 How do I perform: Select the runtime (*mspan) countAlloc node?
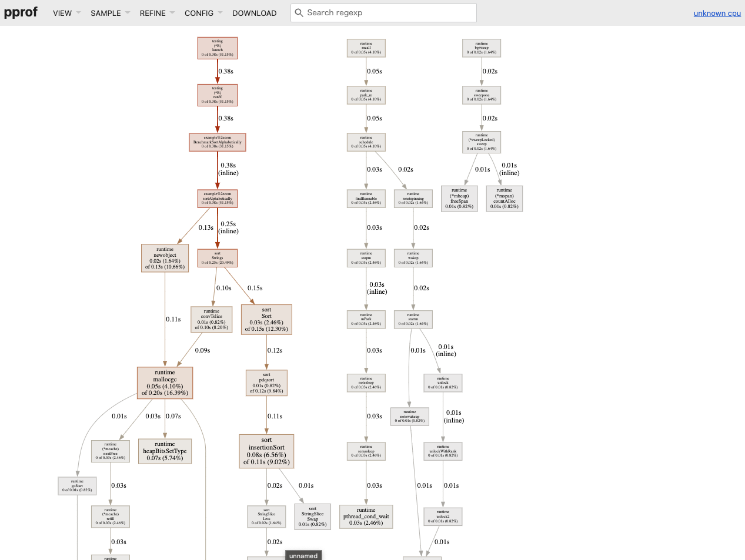(x=504, y=199)
